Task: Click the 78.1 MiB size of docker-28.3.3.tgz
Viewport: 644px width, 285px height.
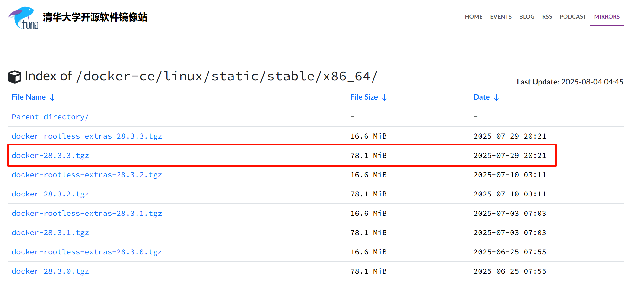Action: click(368, 156)
